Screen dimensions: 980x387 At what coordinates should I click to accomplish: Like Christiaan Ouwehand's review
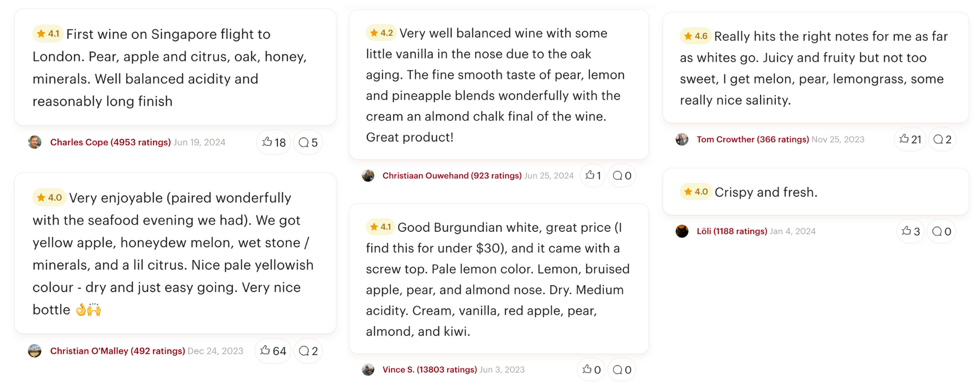click(x=592, y=176)
